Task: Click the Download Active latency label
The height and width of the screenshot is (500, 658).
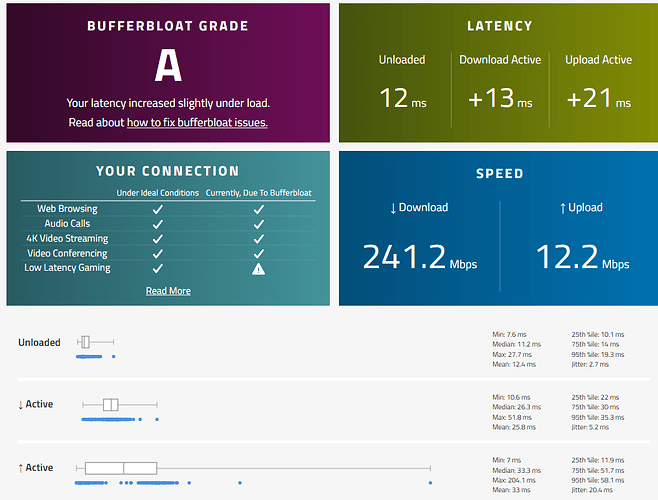Action: [x=500, y=60]
